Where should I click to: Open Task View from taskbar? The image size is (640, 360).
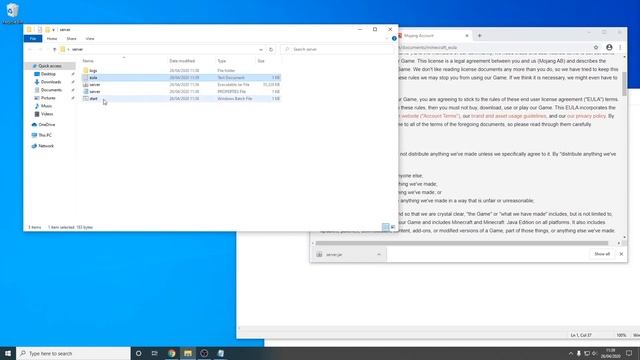coord(155,353)
